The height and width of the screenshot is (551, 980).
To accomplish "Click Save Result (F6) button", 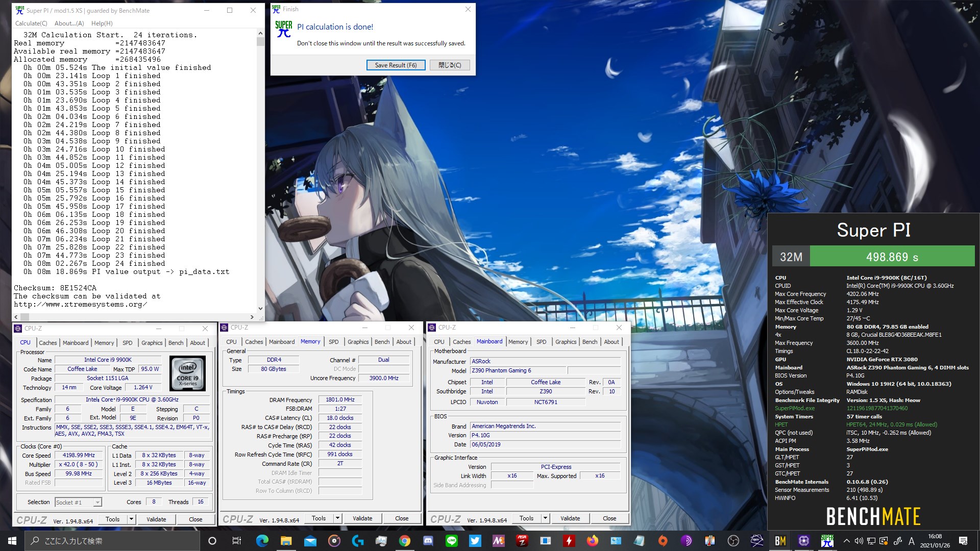I will pyautogui.click(x=396, y=65).
